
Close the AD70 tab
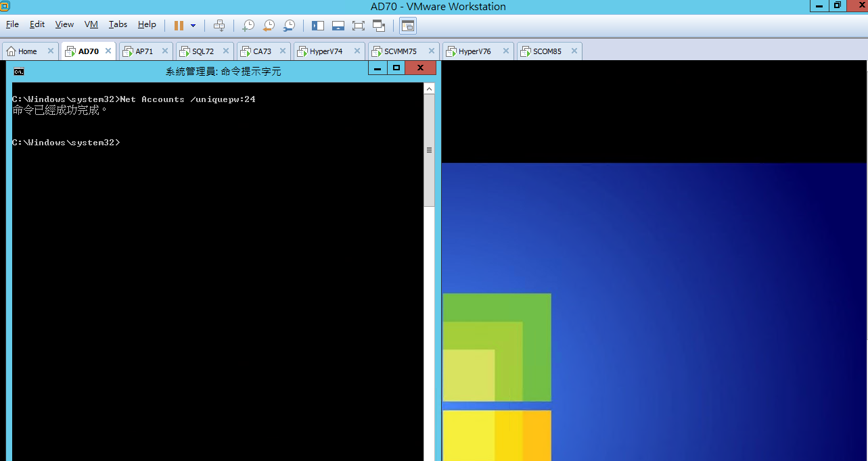pos(108,51)
